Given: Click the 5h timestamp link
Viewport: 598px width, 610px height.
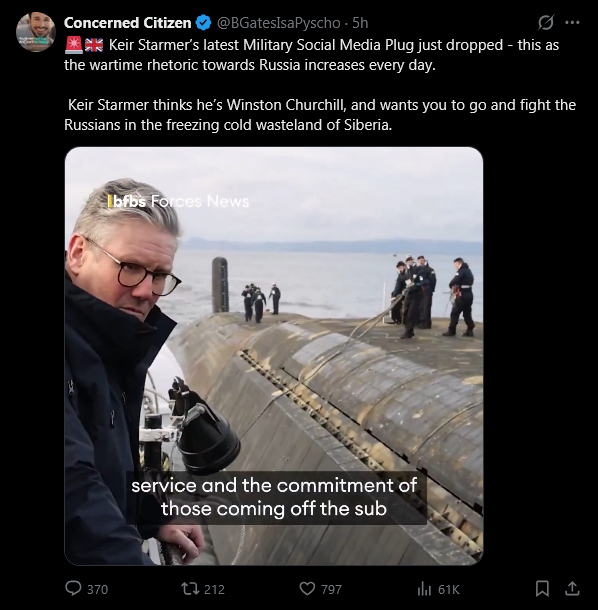Looking at the screenshot, I should 360,23.
